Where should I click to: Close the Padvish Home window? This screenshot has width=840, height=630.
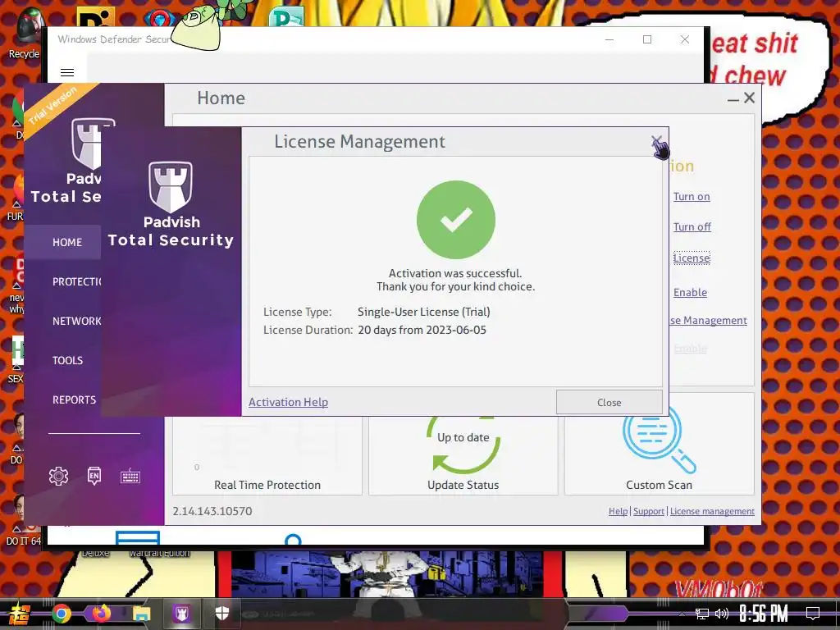[x=750, y=98]
